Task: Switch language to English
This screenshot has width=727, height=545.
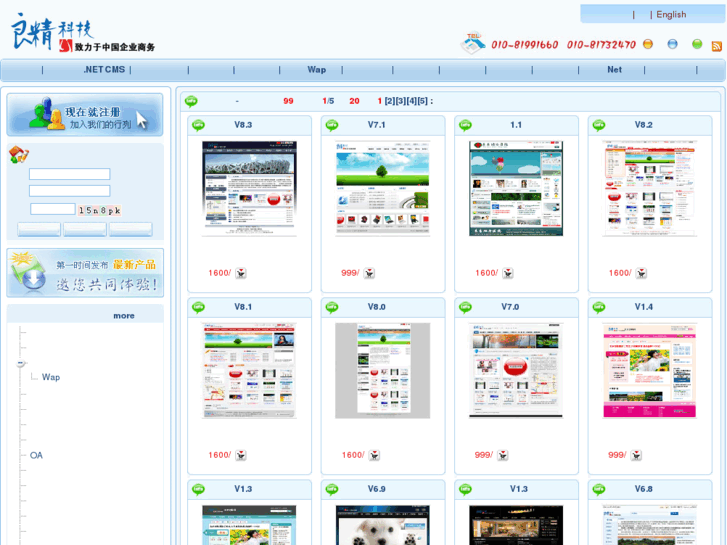Action: pos(671,15)
